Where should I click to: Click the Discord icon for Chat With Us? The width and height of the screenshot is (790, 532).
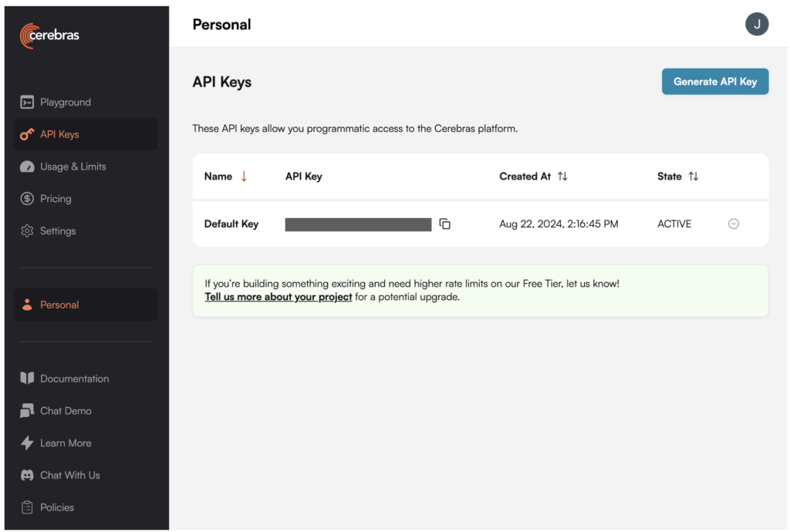pos(27,476)
